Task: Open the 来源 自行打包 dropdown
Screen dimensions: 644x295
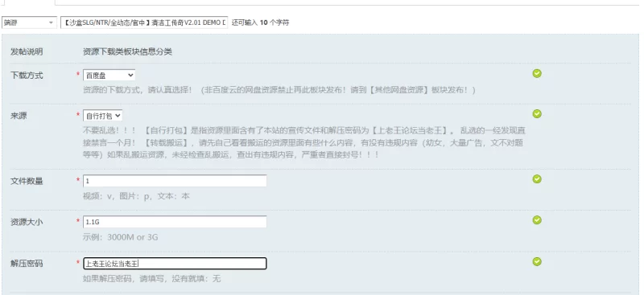Action: pos(103,116)
